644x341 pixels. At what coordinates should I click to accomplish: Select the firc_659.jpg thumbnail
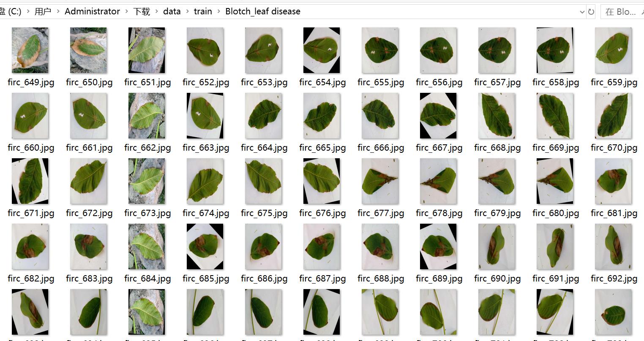pyautogui.click(x=613, y=50)
